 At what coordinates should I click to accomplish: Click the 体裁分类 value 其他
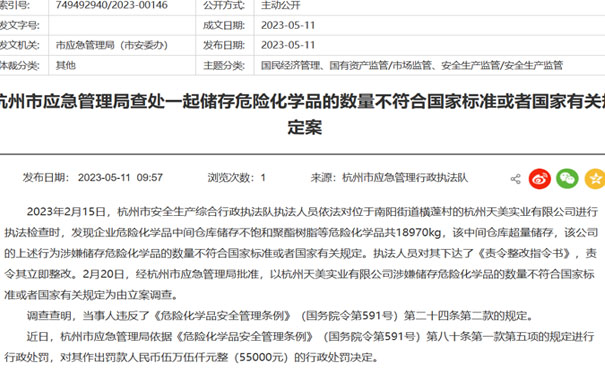[x=65, y=65]
